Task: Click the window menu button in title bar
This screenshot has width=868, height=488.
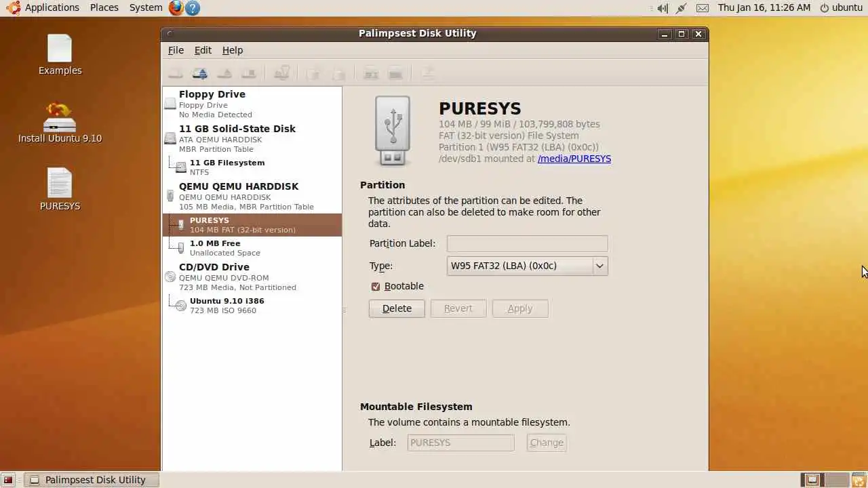Action: click(x=170, y=33)
